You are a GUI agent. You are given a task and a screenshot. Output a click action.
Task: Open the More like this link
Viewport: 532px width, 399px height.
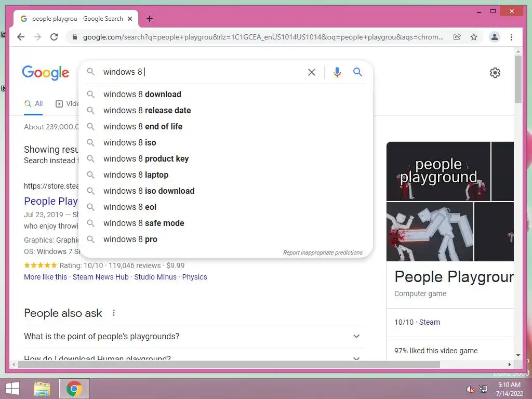pyautogui.click(x=46, y=277)
